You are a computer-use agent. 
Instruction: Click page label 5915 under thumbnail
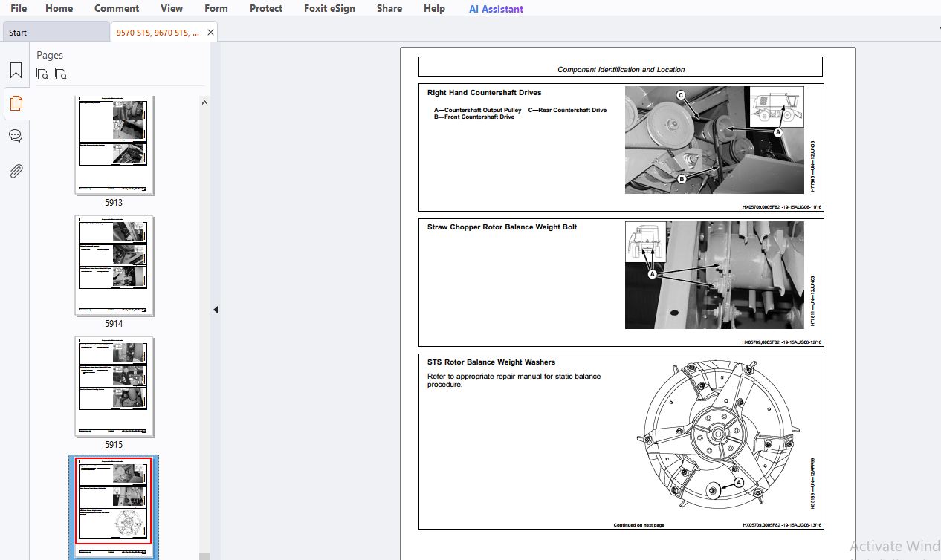[114, 445]
